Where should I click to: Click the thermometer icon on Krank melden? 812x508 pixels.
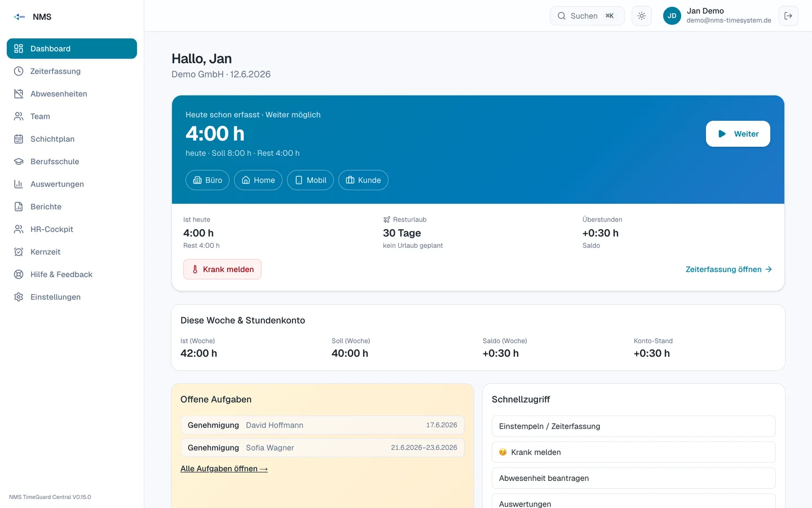point(195,269)
